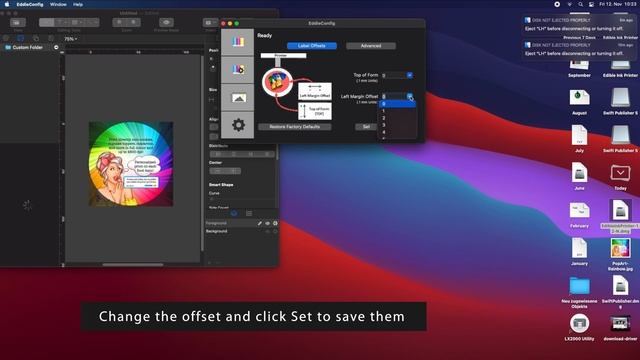The width and height of the screenshot is (640, 360).
Task: Select option 3 in the offset list
Action: pos(398,125)
